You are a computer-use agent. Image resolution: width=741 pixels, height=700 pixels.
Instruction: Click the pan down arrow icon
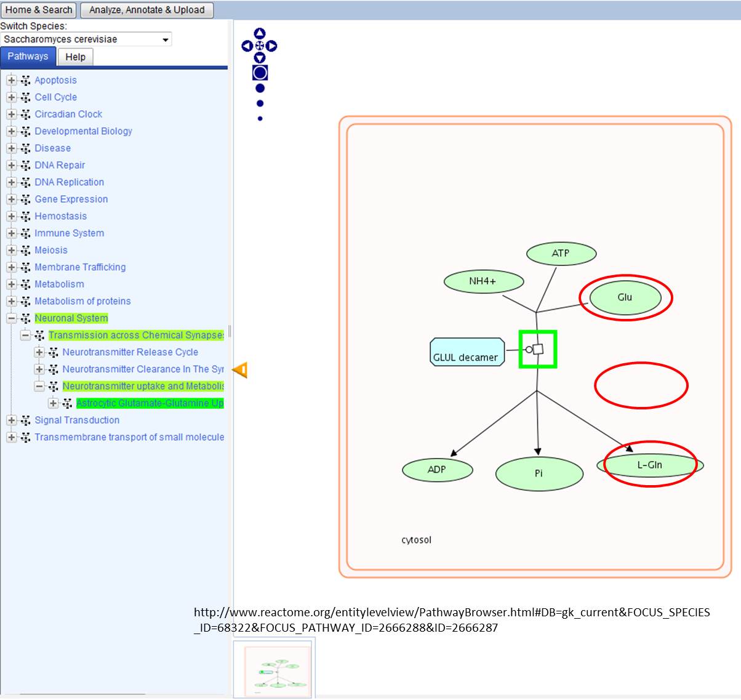point(260,58)
